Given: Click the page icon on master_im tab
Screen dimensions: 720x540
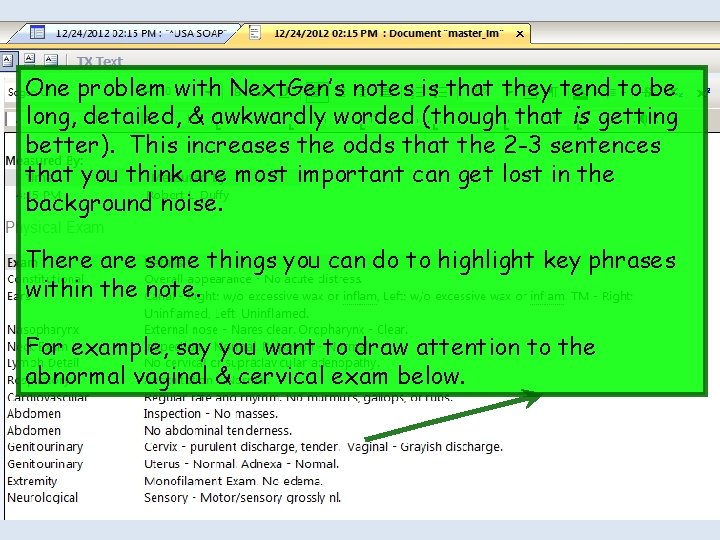Looking at the screenshot, I should pos(254,33).
